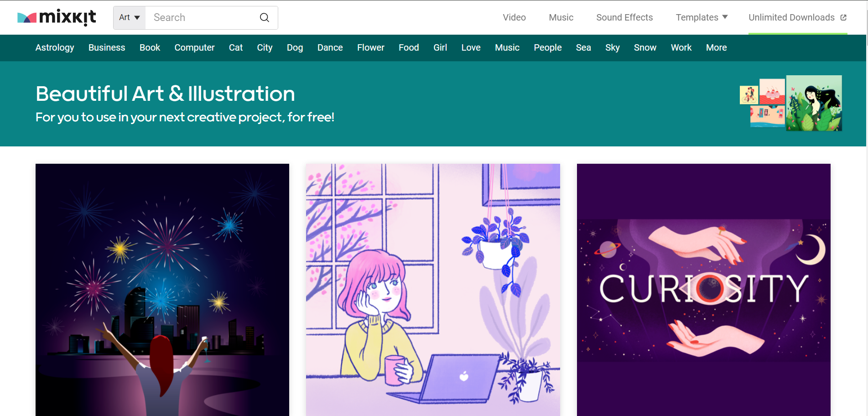Click the Mixkit logo
Image resolution: width=868 pixels, height=416 pixels.
pos(57,17)
